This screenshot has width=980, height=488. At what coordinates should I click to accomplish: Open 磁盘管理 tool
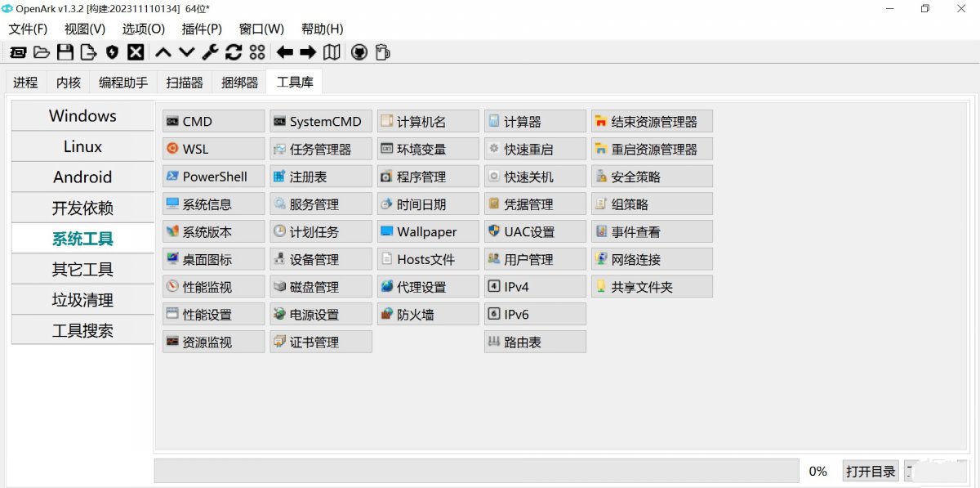pyautogui.click(x=321, y=286)
